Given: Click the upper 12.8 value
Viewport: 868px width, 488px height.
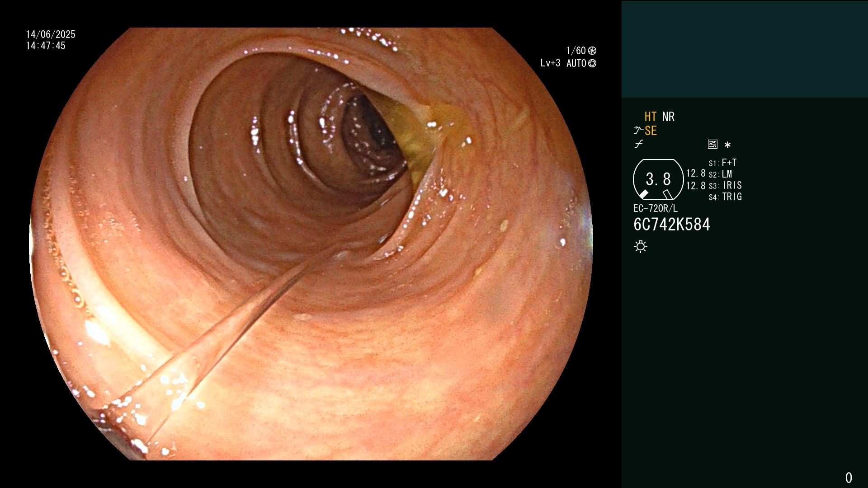Looking at the screenshot, I should pos(696,173).
